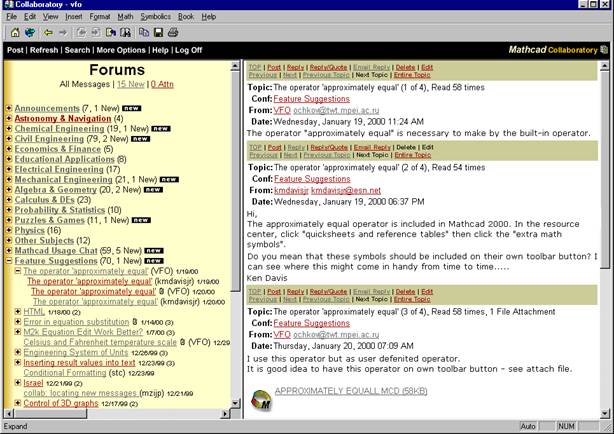Image resolution: width=614 pixels, height=434 pixels.
Task: Open the Format menu
Action: [x=100, y=16]
